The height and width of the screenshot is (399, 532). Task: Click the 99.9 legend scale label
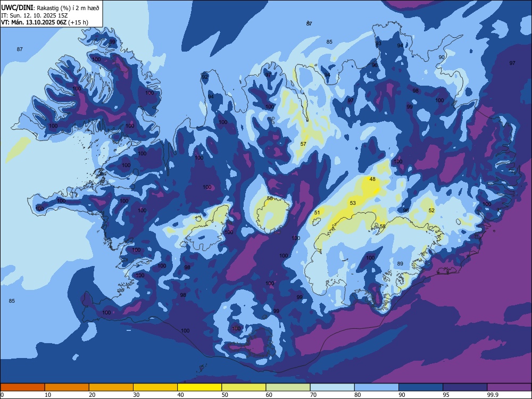pos(493,395)
